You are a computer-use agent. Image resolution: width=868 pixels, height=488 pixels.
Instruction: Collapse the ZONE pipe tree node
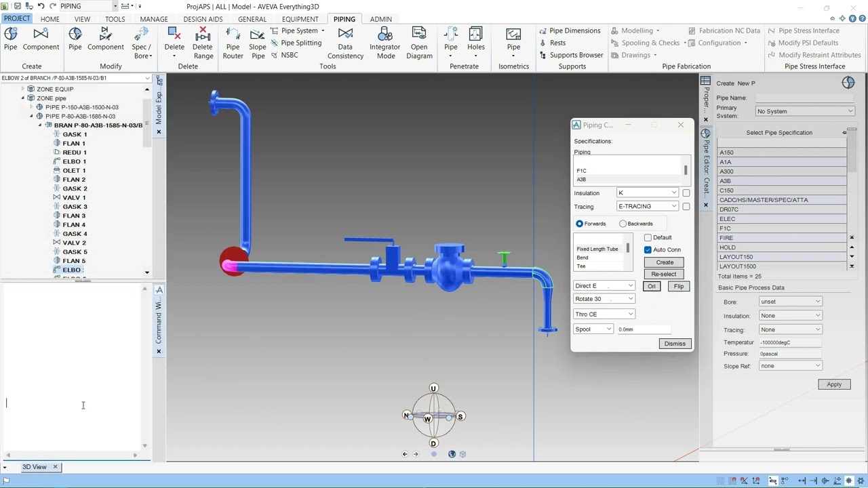(22, 98)
